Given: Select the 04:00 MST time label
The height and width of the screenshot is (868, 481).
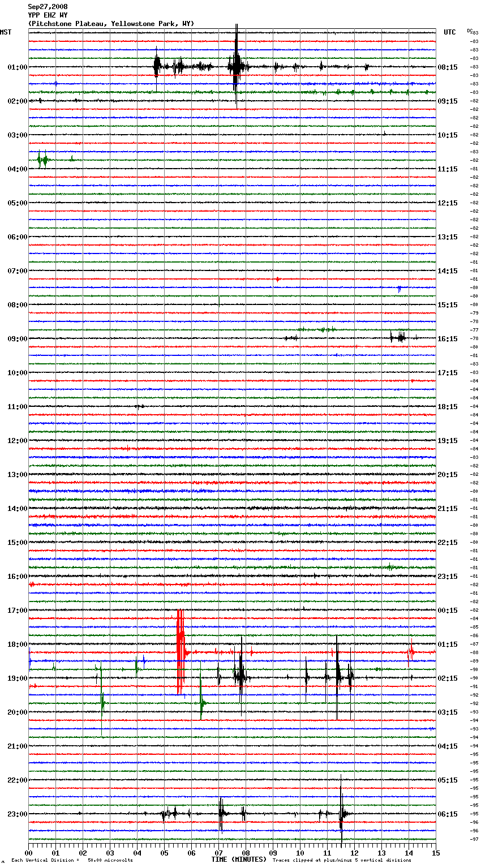Looking at the screenshot, I should (18, 169).
